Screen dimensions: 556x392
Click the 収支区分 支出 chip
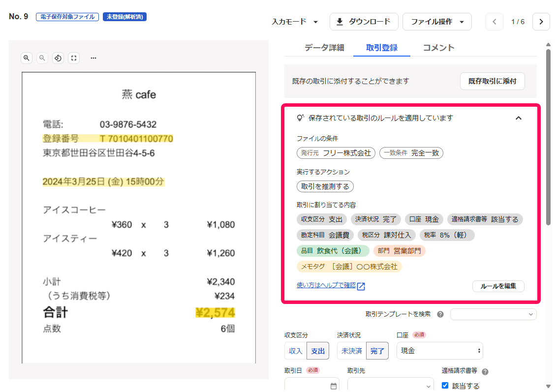tap(322, 219)
